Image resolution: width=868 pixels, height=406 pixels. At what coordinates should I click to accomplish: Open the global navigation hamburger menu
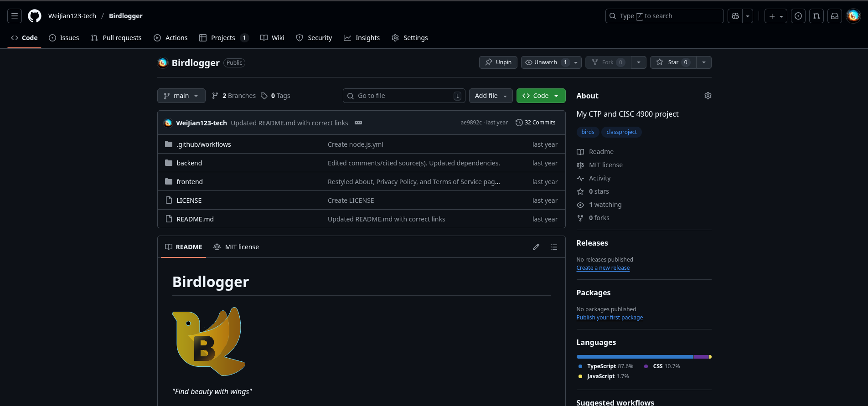pyautogui.click(x=15, y=16)
